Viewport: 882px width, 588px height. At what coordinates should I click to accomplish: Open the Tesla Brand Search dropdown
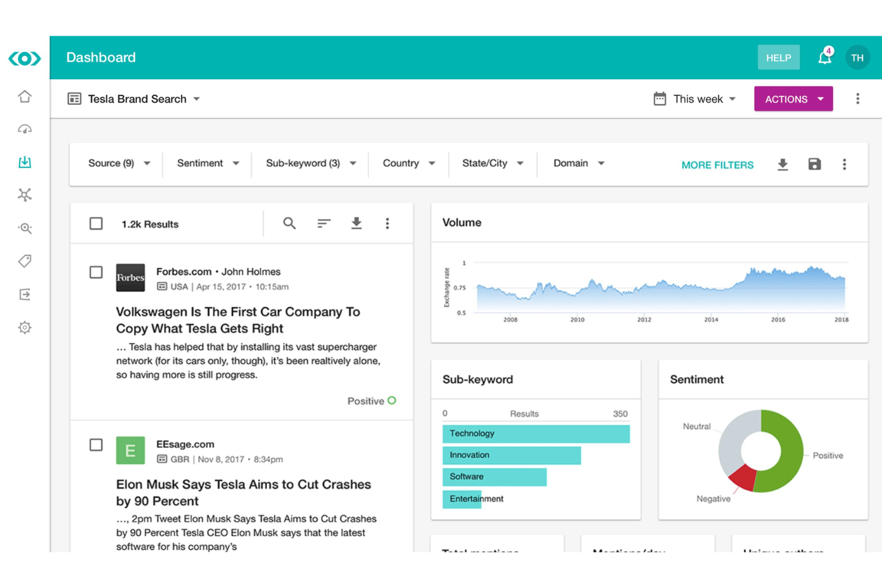[x=144, y=99]
